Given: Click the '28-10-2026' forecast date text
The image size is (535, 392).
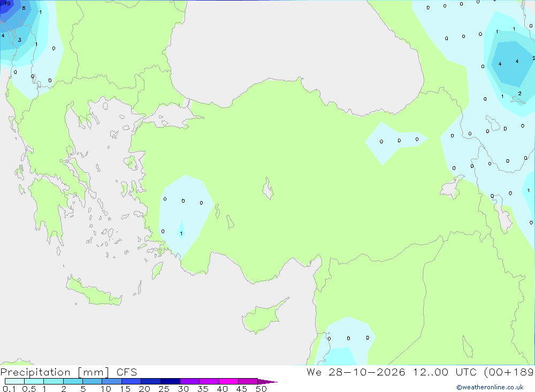Looking at the screenshot, I should (x=367, y=372).
